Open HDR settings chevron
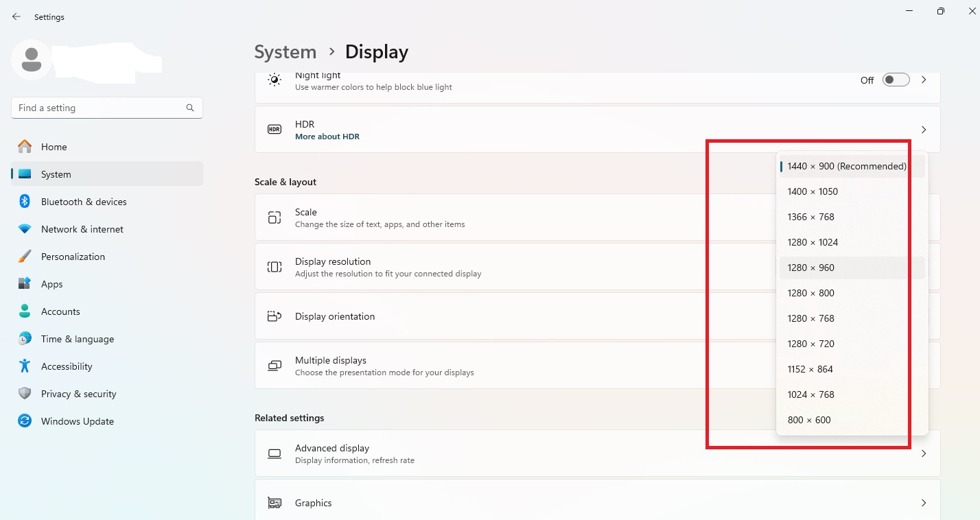Image resolution: width=980 pixels, height=520 pixels. pos(924,130)
